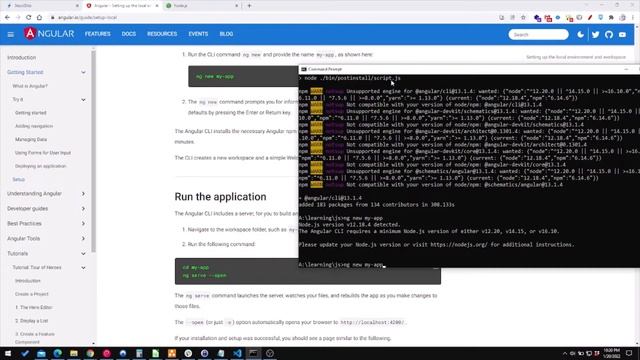Click the browser address bar
Image resolution: width=640 pixels, height=360 pixels.
pos(269,18)
